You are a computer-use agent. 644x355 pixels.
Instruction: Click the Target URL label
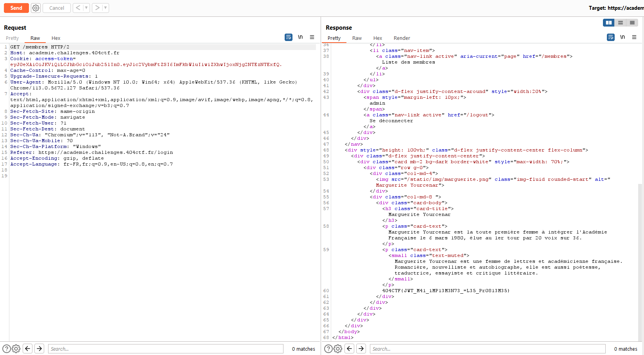(616, 8)
